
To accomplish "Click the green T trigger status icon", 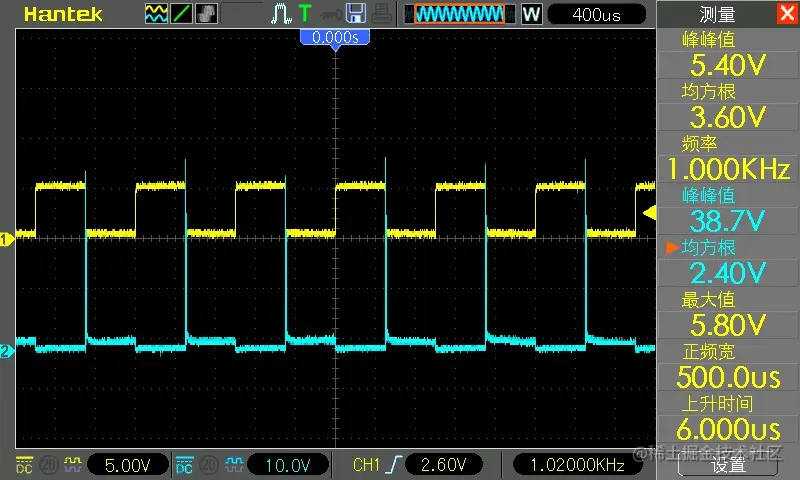I will (x=305, y=13).
